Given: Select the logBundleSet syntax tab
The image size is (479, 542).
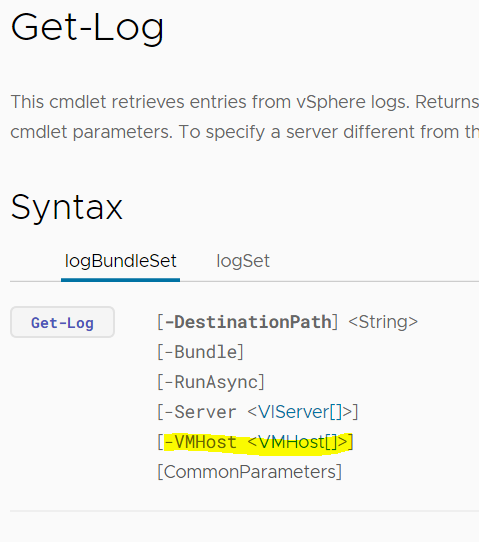Looking at the screenshot, I should coord(121,261).
